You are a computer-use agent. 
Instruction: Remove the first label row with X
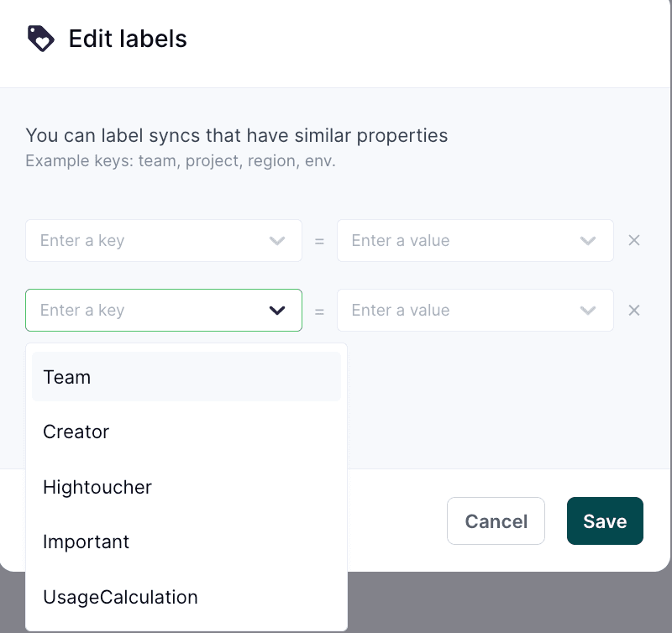click(x=634, y=241)
